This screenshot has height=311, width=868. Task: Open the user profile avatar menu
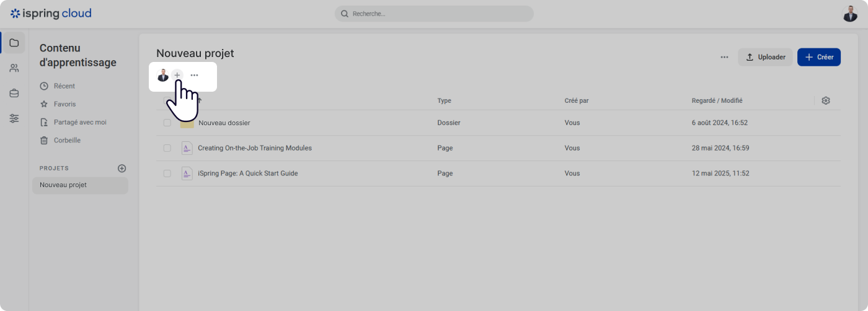coord(850,14)
